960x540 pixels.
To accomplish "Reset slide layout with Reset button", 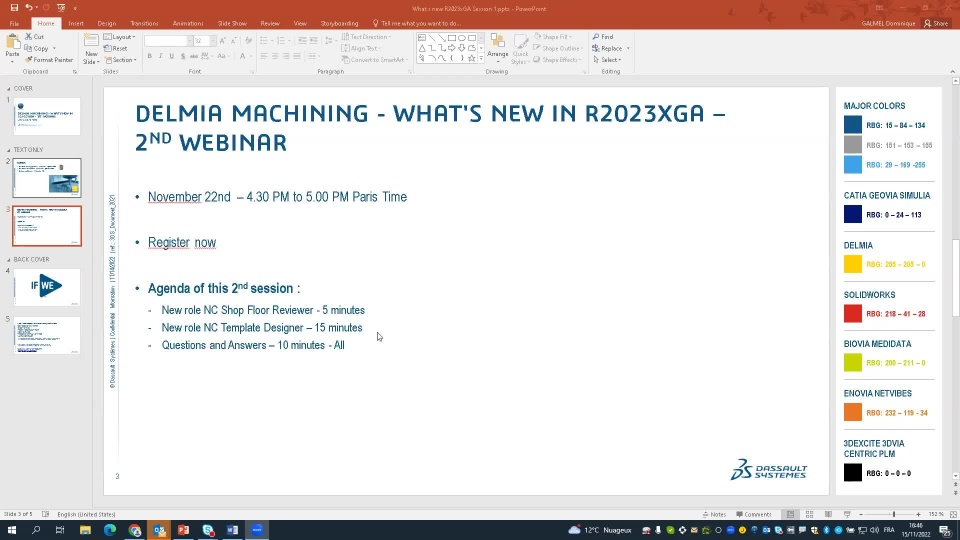I will coord(116,48).
